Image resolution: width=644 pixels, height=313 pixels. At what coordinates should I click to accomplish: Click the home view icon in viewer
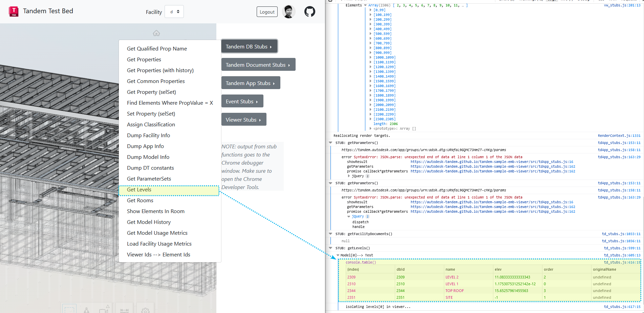[x=156, y=33]
